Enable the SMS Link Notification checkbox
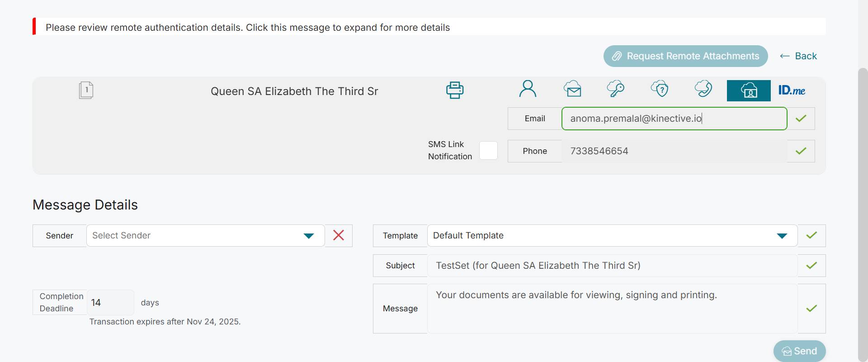868x362 pixels. 488,150
